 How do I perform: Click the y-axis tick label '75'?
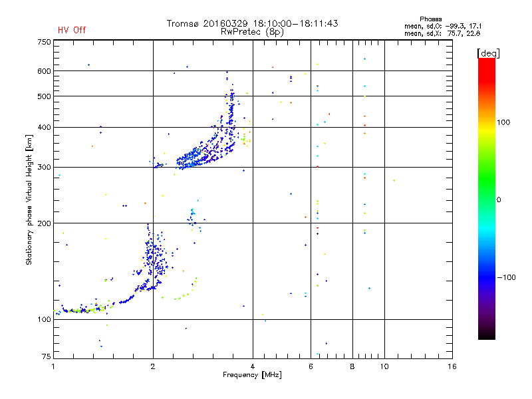(x=47, y=356)
